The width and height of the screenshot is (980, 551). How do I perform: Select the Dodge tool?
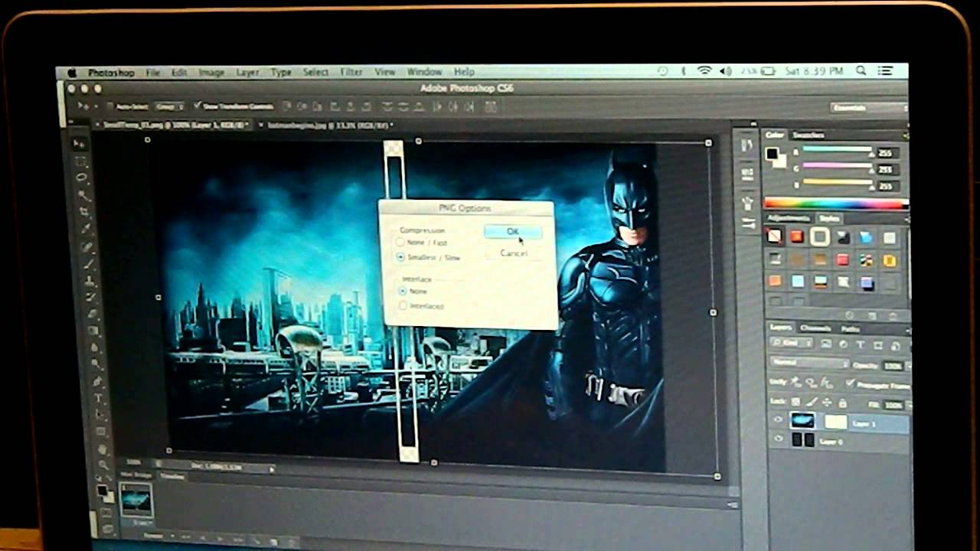pos(96,364)
